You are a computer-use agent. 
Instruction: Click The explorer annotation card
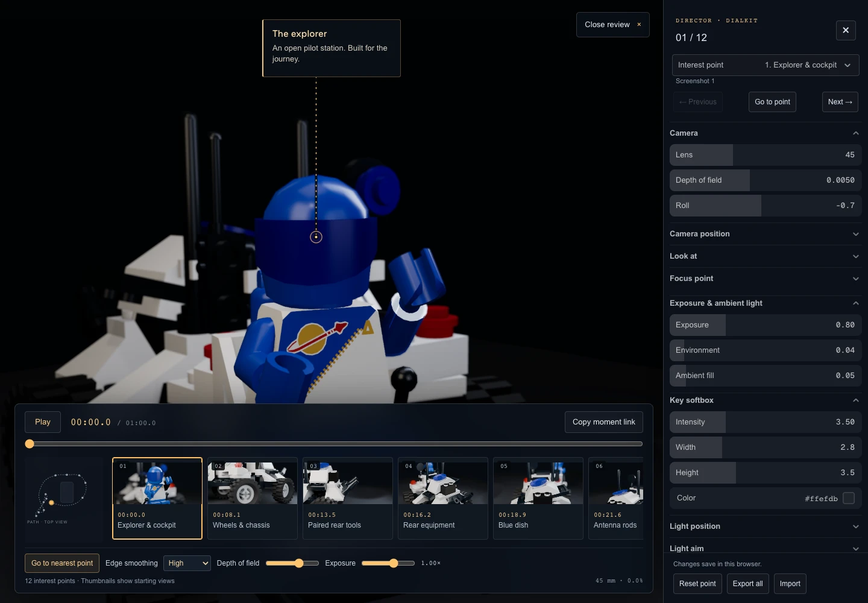[x=332, y=48]
